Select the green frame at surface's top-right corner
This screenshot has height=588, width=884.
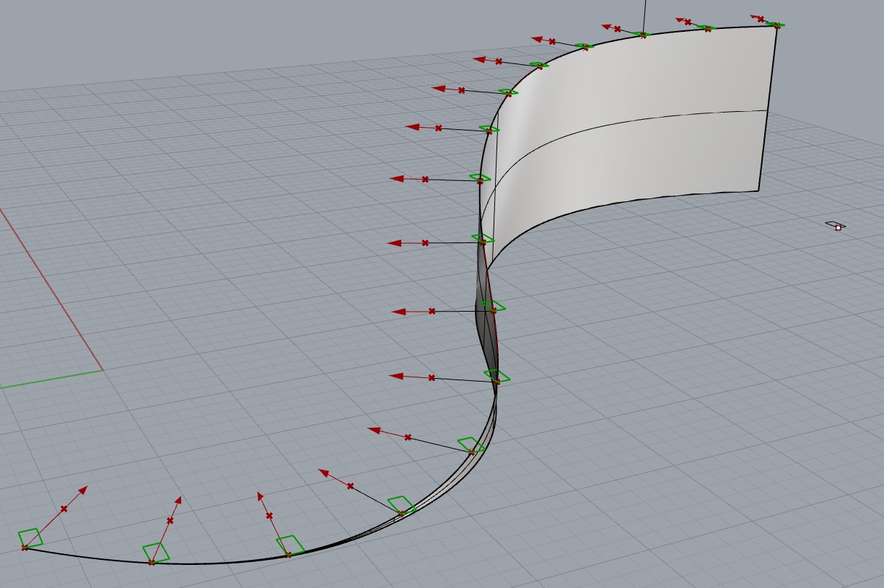775,25
